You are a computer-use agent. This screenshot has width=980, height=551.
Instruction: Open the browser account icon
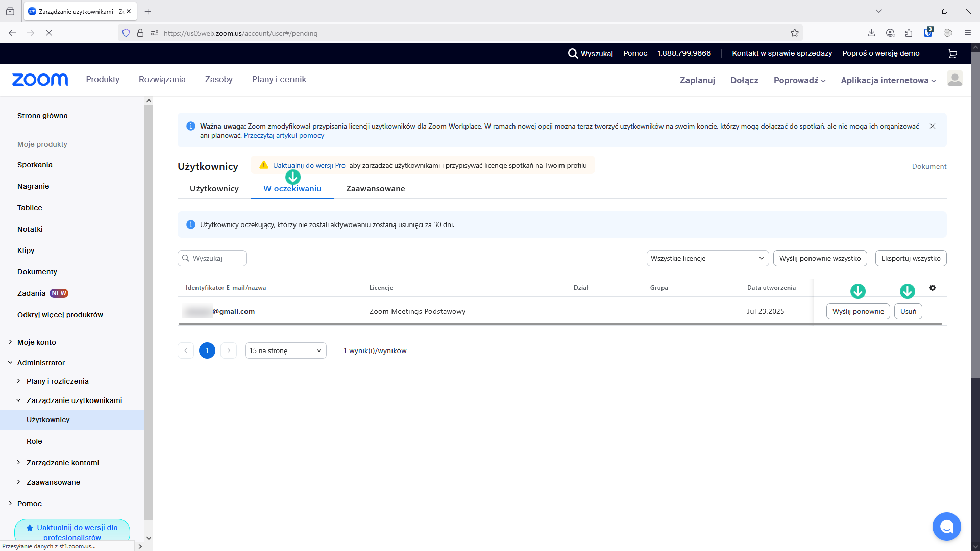pos(890,33)
